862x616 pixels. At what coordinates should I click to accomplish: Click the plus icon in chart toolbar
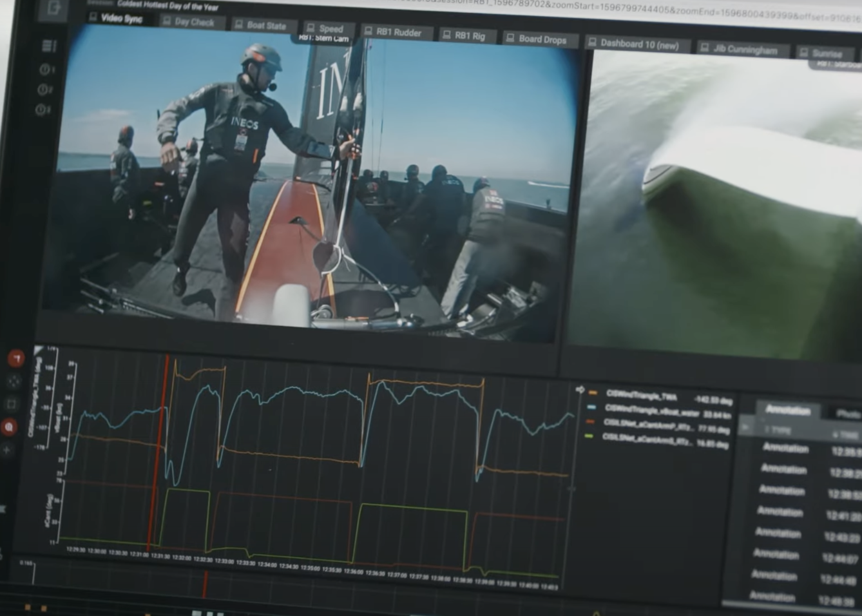pyautogui.click(x=7, y=450)
